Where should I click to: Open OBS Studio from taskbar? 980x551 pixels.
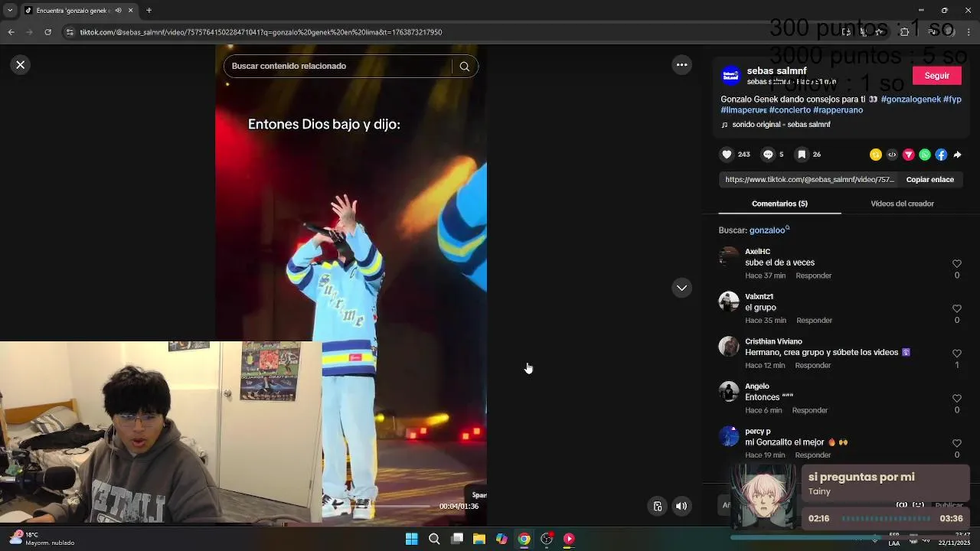[547, 539]
